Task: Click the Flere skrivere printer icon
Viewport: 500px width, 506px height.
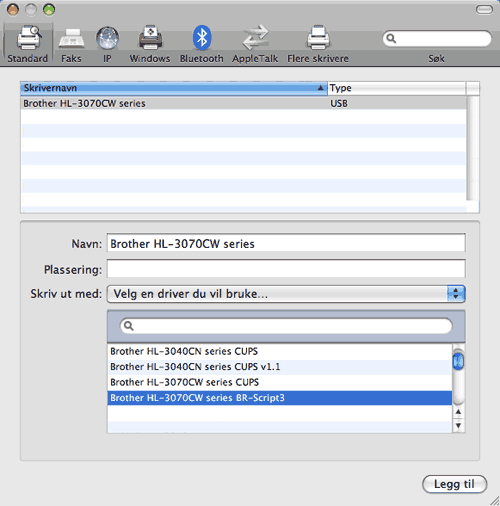Action: 318,37
